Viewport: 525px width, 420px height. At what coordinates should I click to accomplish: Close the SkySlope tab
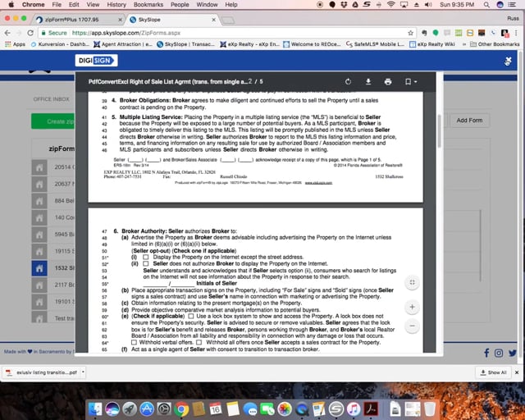click(213, 20)
